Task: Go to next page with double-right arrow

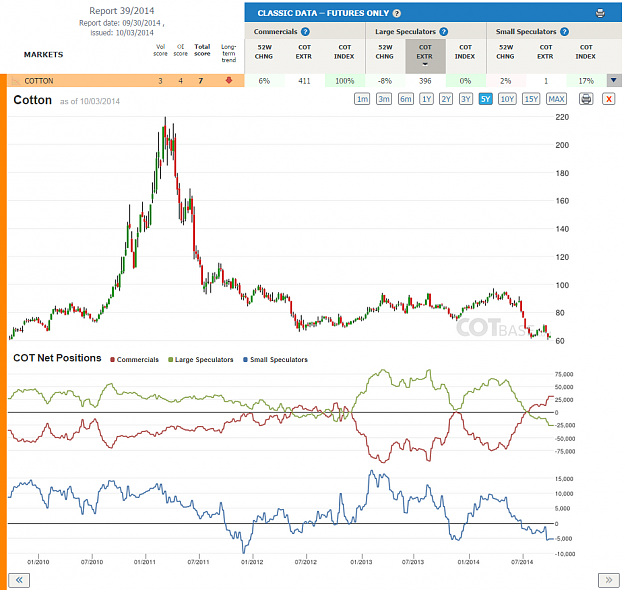Action: pos(609,580)
